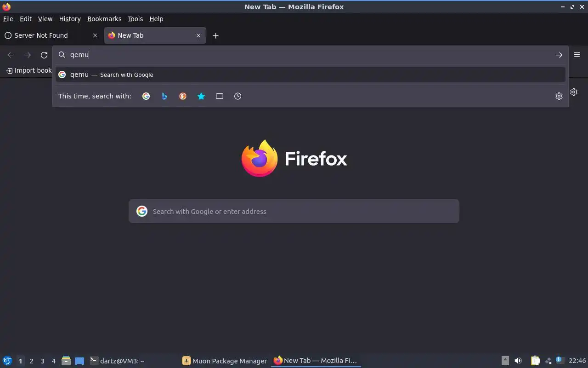The image size is (588, 368).
Task: Open the Tools menu
Action: pos(135,19)
